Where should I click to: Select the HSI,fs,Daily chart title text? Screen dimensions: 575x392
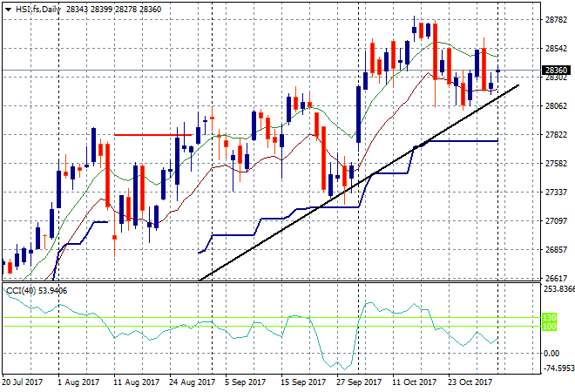37,10
